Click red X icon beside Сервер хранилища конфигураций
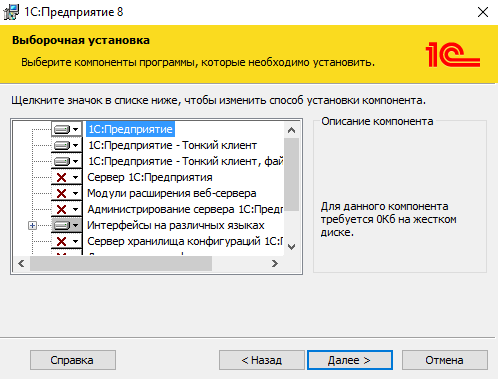Viewport: 498px width, 379px height. [62, 241]
